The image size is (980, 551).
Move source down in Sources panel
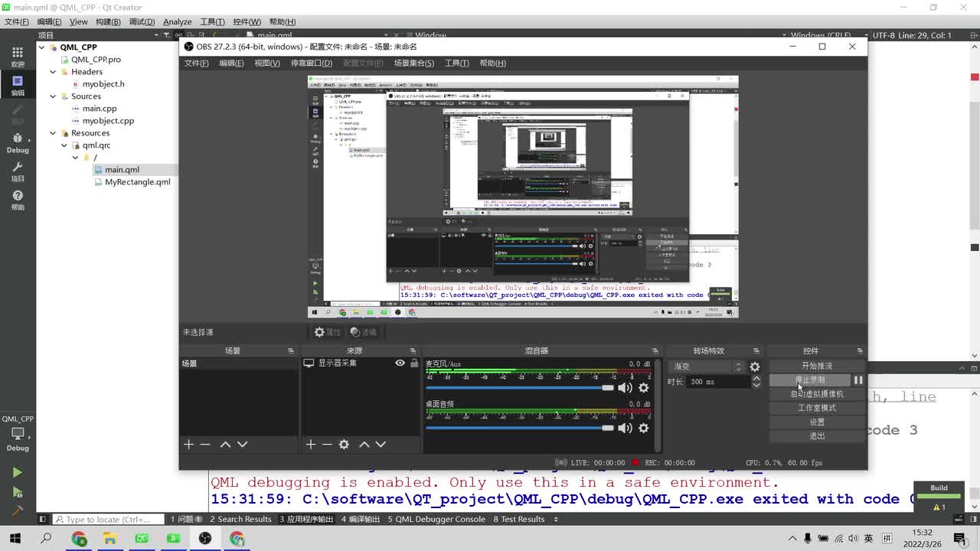[x=381, y=444]
